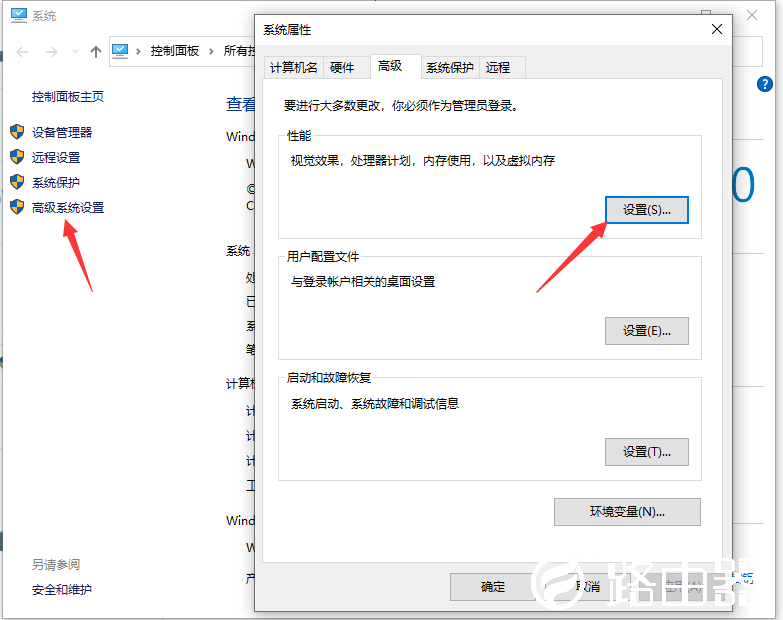The height and width of the screenshot is (620, 783).
Task: Click the shield icon beside 远程设置
Action: tap(17, 157)
